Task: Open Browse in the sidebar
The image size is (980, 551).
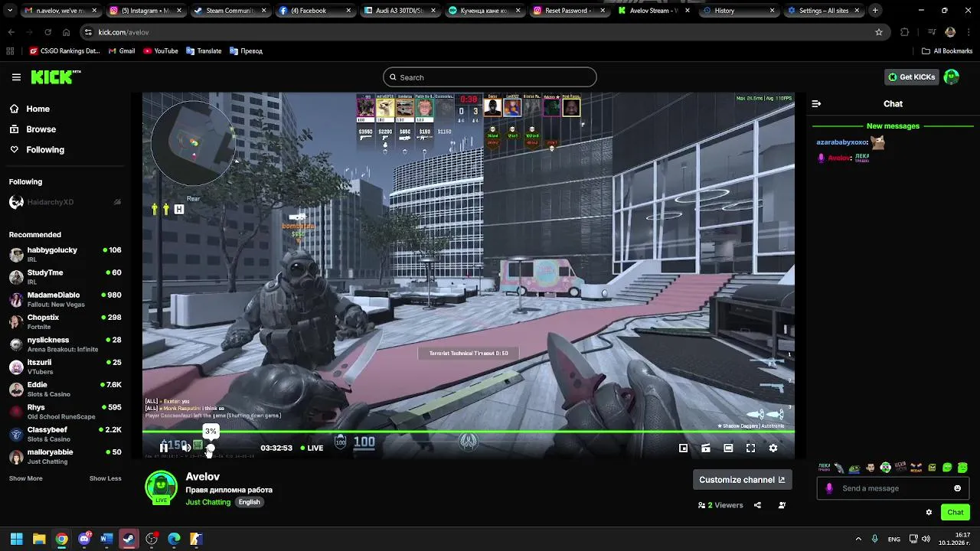Action: [41, 129]
